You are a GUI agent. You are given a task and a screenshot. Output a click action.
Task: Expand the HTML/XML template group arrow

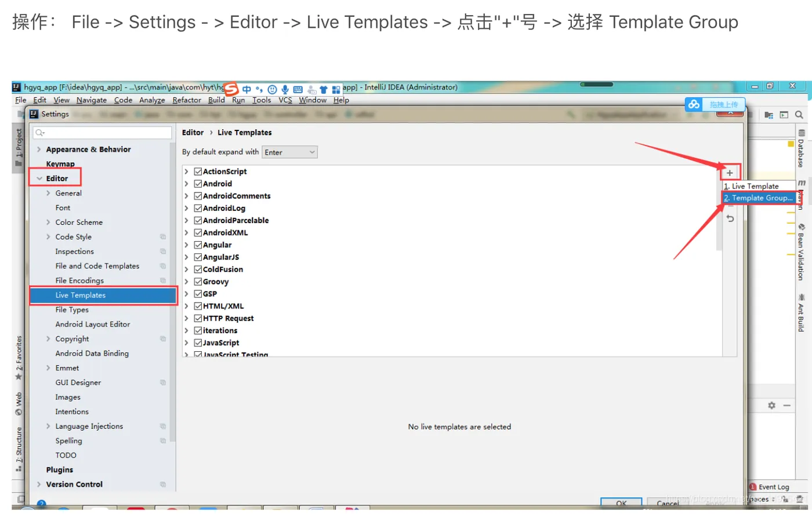pos(187,306)
